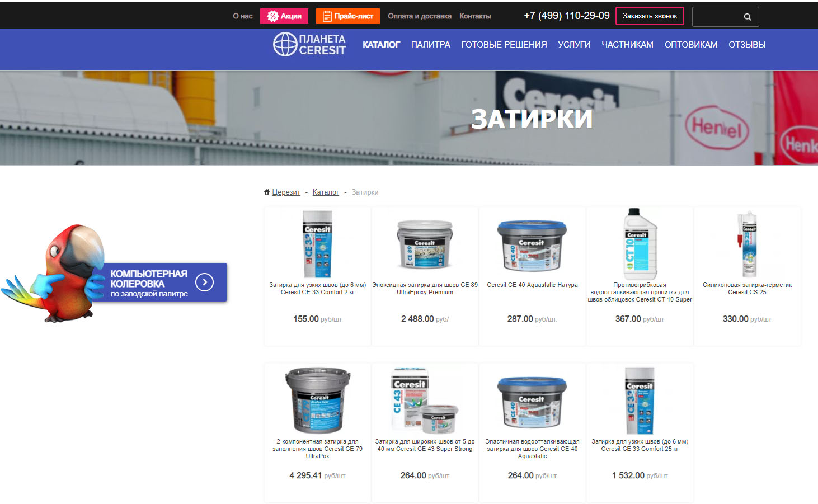Open Ceresit CT 10 Super canister image
This screenshot has height=504, width=818.
[x=640, y=244]
